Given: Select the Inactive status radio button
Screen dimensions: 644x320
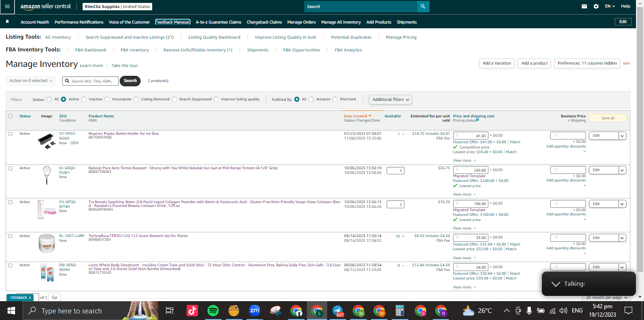Looking at the screenshot, I should (84, 99).
